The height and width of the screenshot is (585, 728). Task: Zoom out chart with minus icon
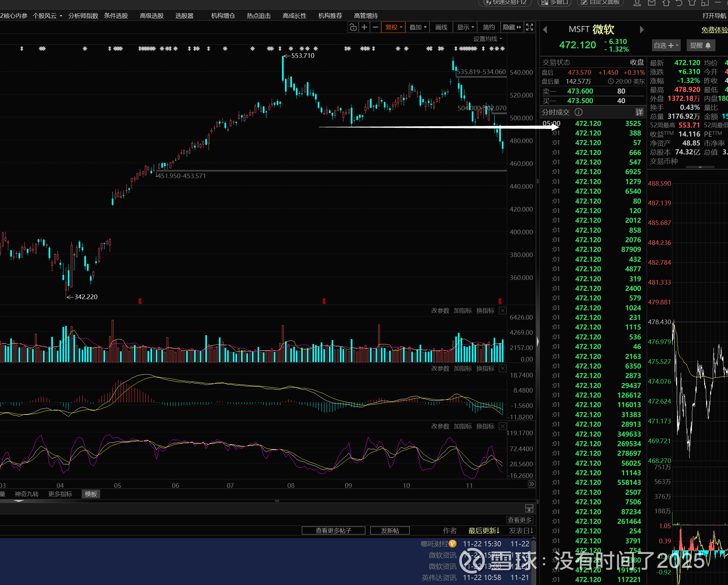[375, 27]
